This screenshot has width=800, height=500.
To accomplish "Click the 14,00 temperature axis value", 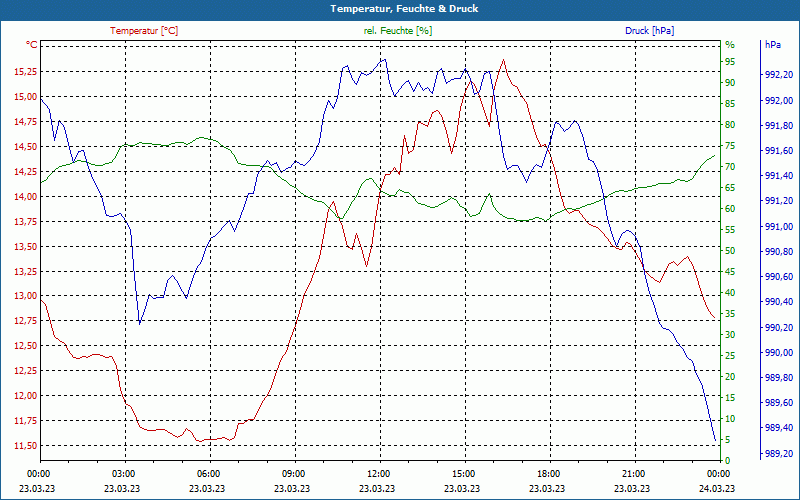I will pyautogui.click(x=26, y=196).
